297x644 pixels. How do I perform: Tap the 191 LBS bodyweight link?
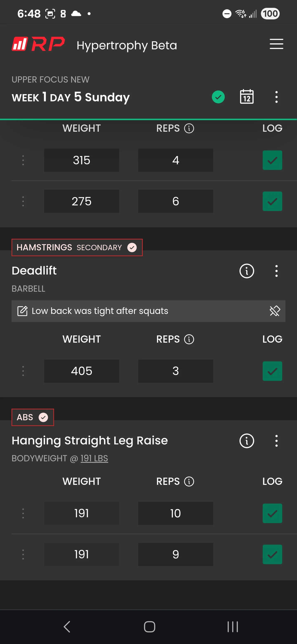pos(94,458)
